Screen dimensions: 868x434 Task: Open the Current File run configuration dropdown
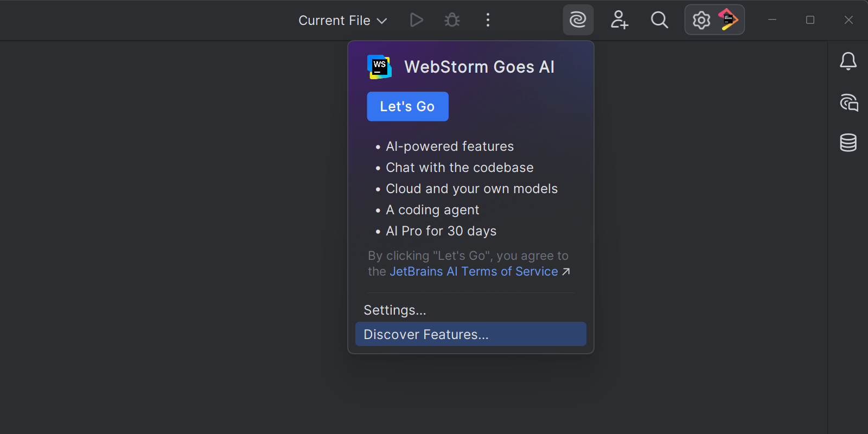point(342,21)
